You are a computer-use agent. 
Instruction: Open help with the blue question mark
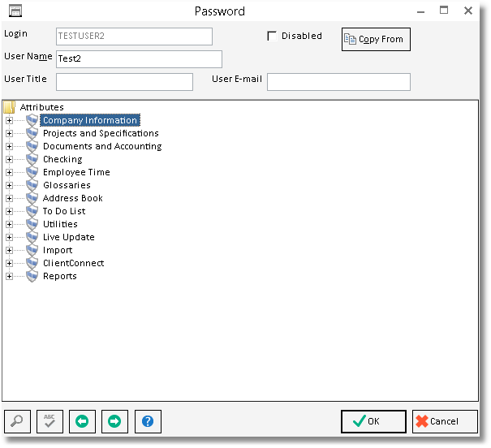(148, 421)
